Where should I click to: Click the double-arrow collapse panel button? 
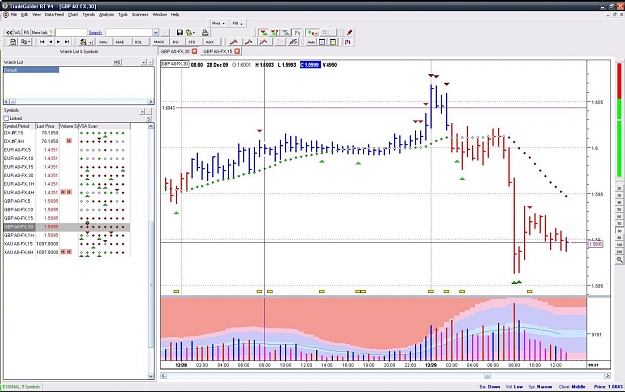pyautogui.click(x=9, y=32)
